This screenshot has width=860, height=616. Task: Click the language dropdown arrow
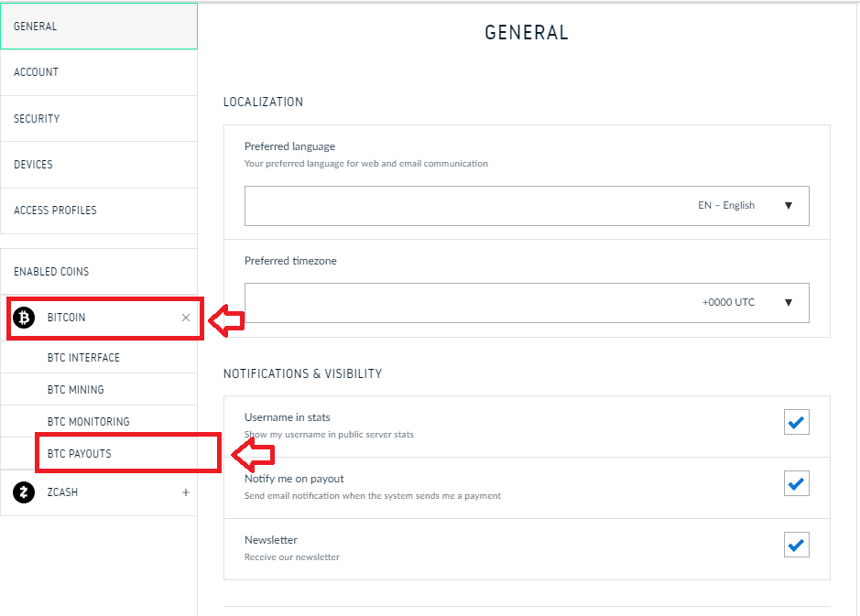coord(789,206)
